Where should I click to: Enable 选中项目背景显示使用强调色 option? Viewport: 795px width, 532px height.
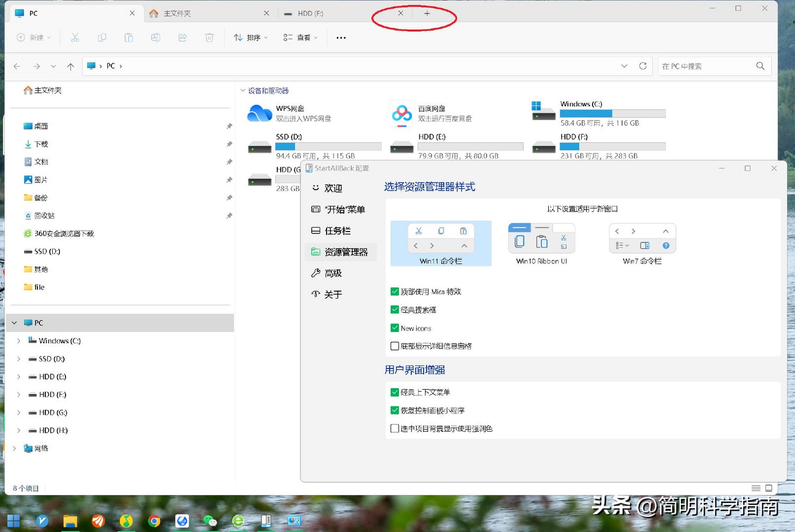point(395,428)
